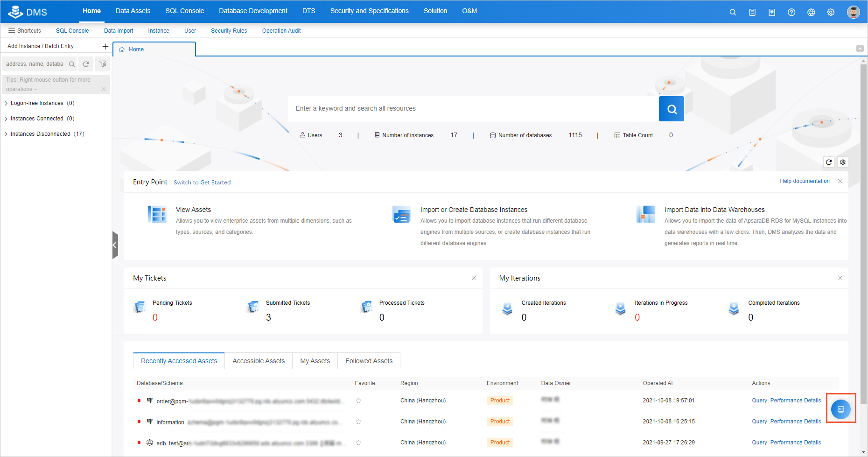
Task: Open the Help documentation link
Action: click(x=805, y=181)
